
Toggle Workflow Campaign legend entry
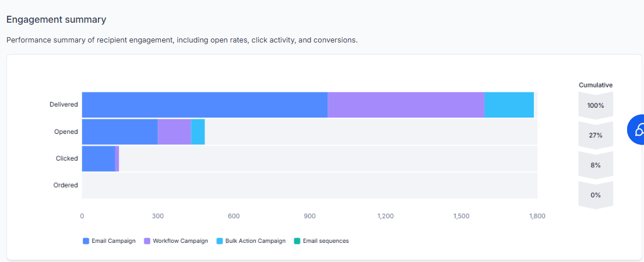point(176,241)
